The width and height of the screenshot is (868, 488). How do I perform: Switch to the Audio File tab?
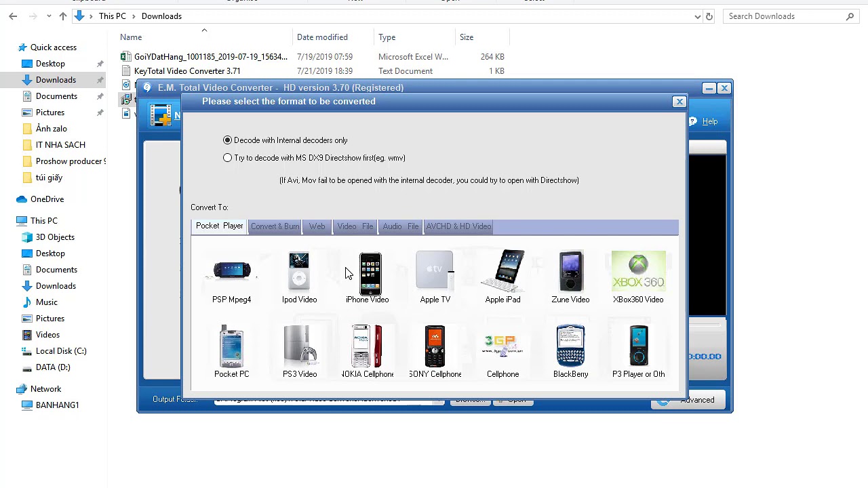click(401, 226)
